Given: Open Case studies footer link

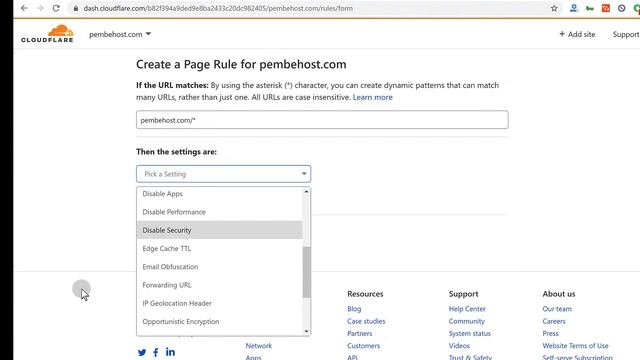Looking at the screenshot, I should click(x=366, y=321).
